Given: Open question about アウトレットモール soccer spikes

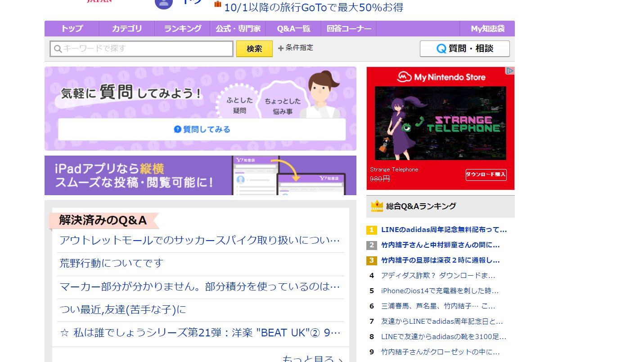Looking at the screenshot, I should (x=199, y=240).
